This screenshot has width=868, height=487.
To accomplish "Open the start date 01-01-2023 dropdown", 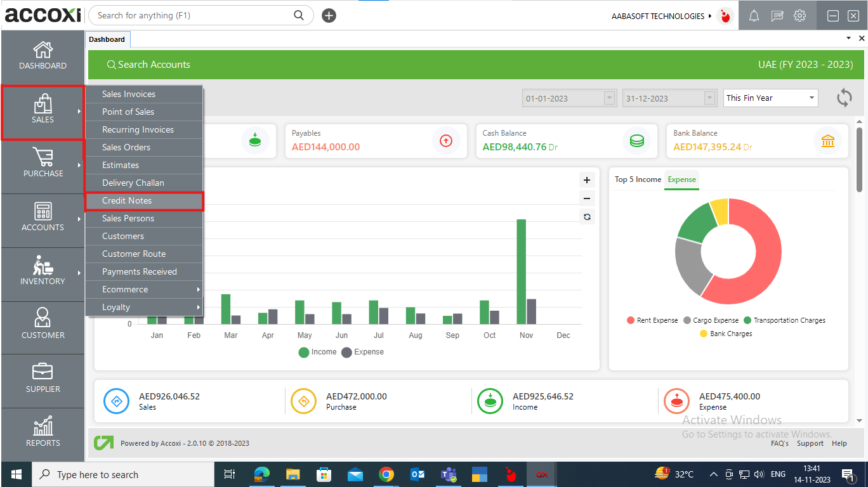I will coord(609,98).
